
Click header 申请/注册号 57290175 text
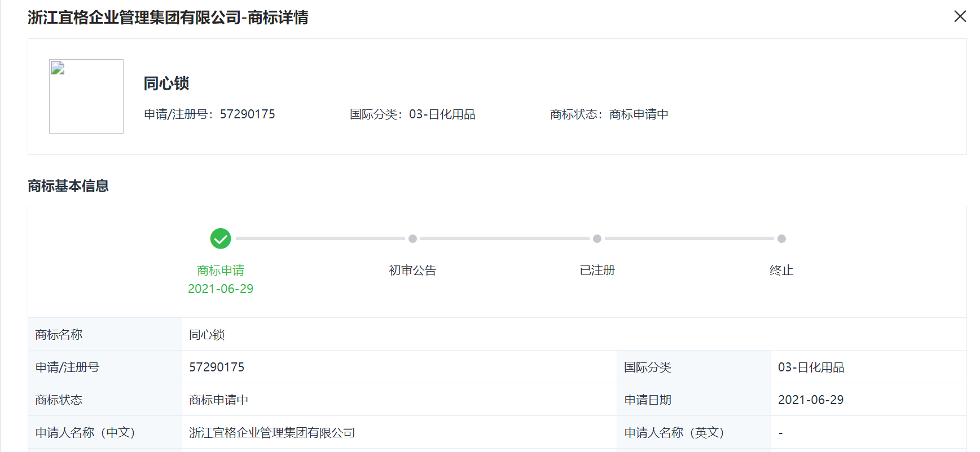[209, 114]
